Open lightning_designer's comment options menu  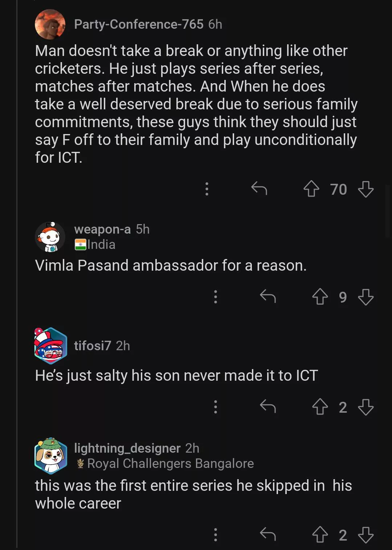coord(215,535)
